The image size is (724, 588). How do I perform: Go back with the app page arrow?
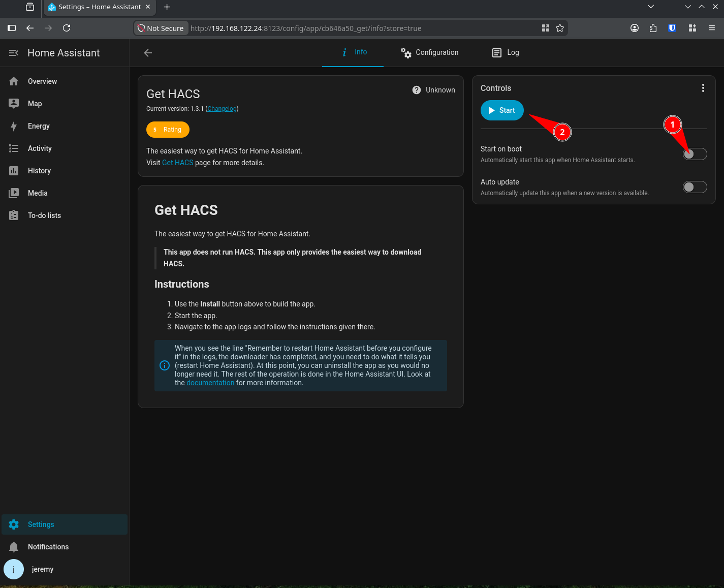pos(148,53)
